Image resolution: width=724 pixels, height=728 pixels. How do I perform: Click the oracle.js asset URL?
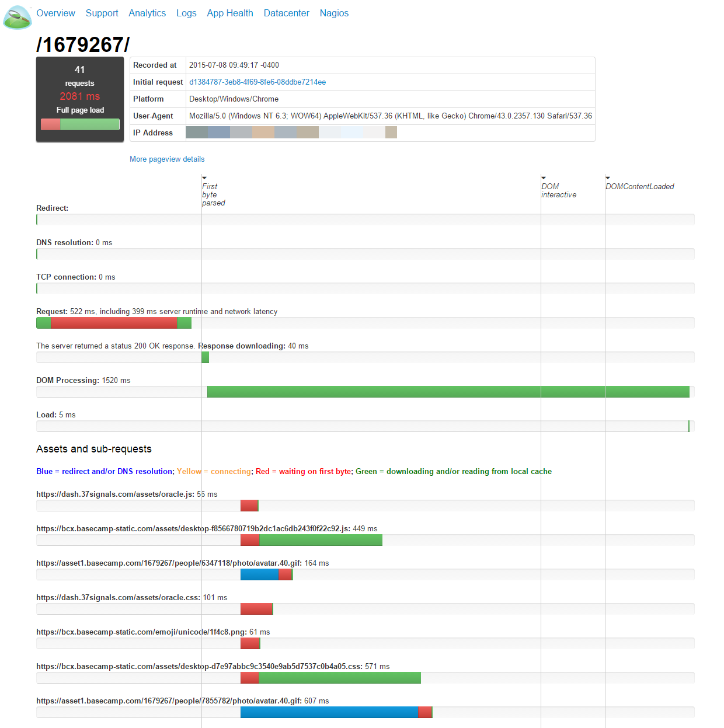pos(115,494)
